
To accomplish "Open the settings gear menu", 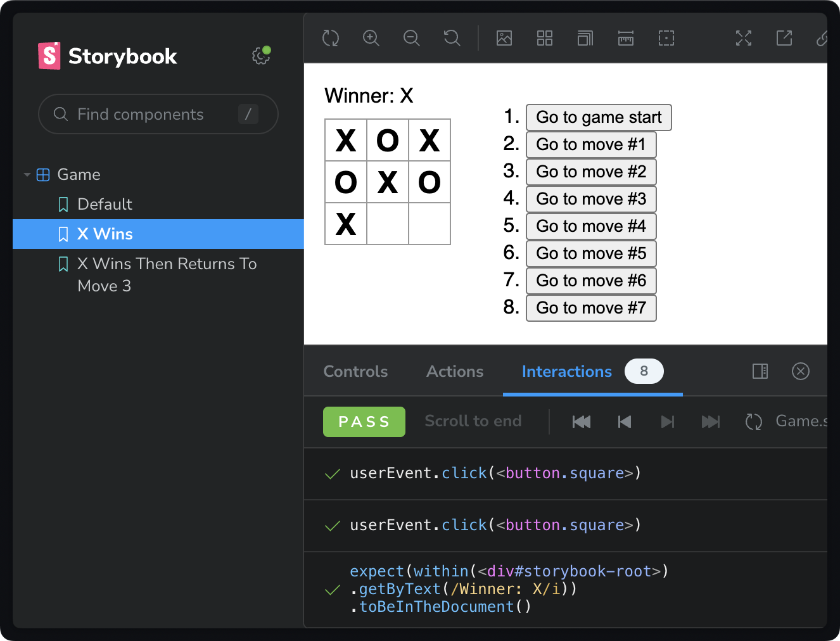I will (x=260, y=56).
